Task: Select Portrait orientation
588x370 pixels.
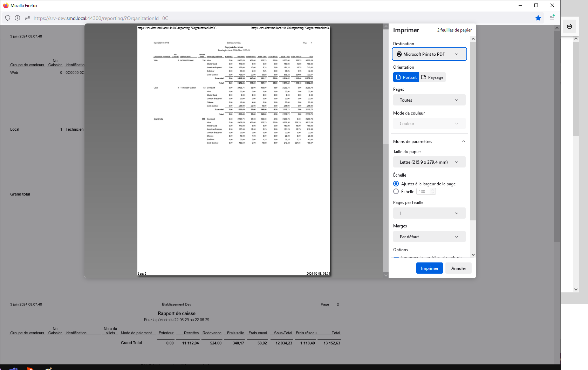Action: [406, 77]
